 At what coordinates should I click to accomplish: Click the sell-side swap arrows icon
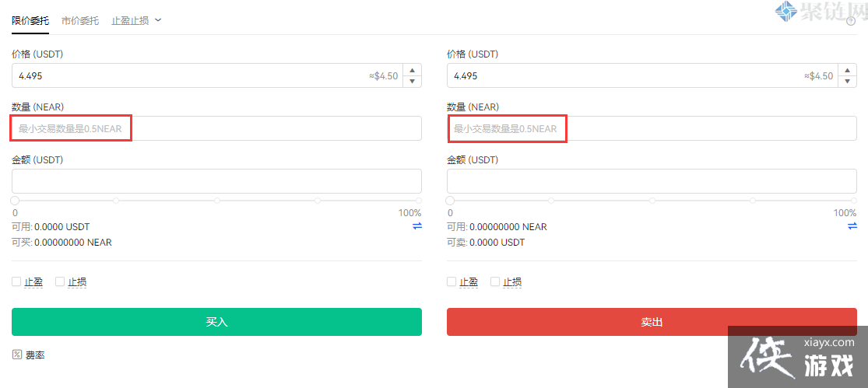pos(852,226)
